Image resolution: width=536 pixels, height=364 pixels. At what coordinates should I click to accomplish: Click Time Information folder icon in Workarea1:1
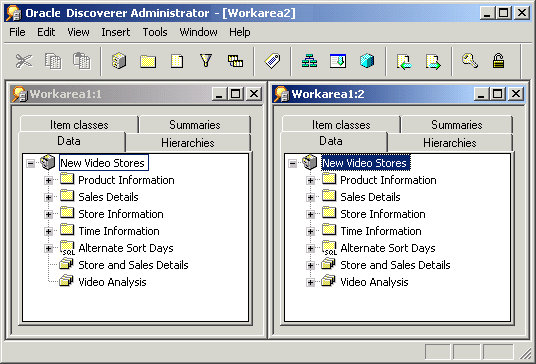point(67,230)
